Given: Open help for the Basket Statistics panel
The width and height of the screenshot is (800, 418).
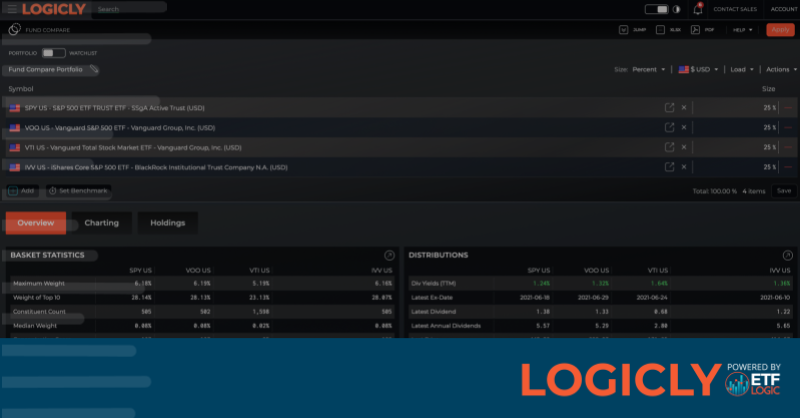Looking at the screenshot, I should [389, 255].
